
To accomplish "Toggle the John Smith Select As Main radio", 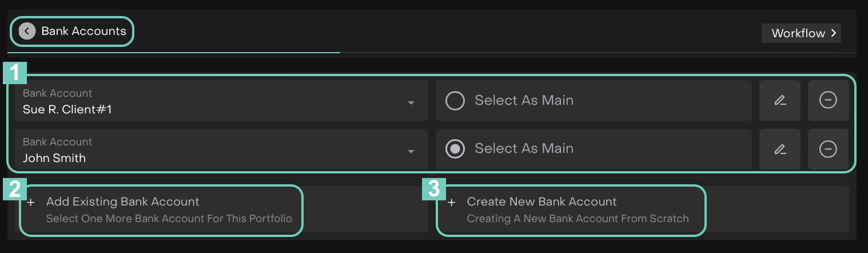I will [455, 149].
